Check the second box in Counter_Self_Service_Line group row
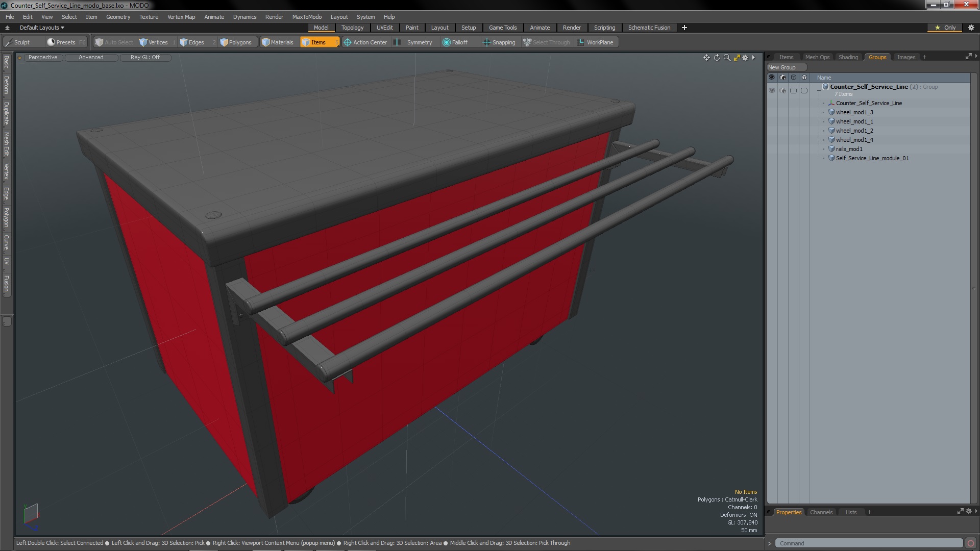 coord(804,90)
